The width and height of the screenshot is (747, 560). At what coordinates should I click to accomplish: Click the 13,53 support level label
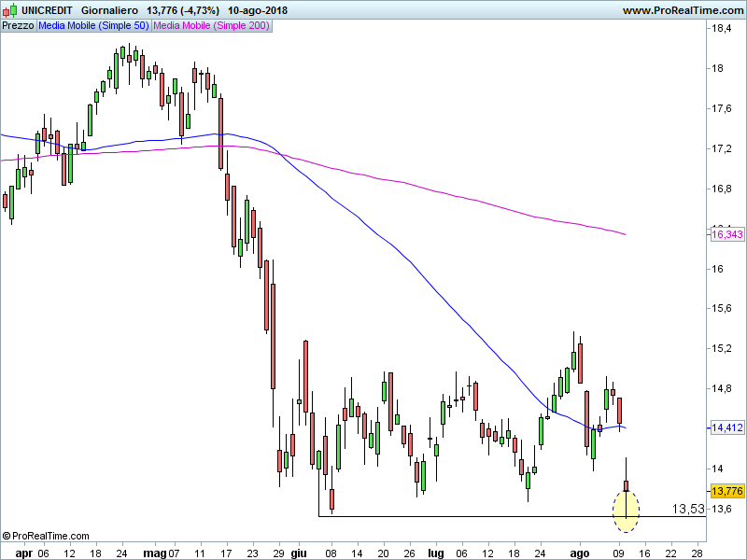point(688,509)
